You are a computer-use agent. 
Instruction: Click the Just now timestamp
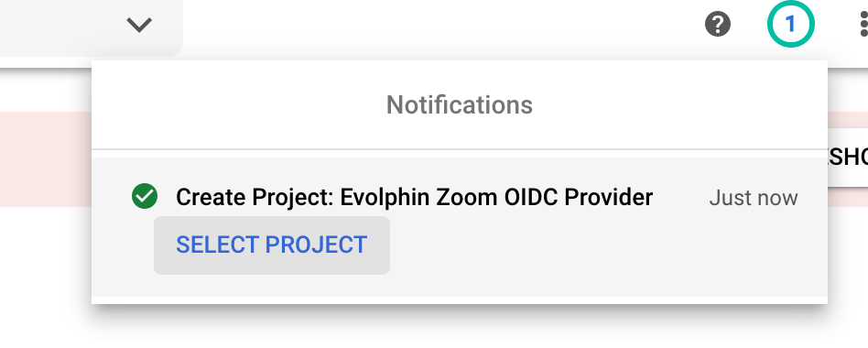point(754,198)
